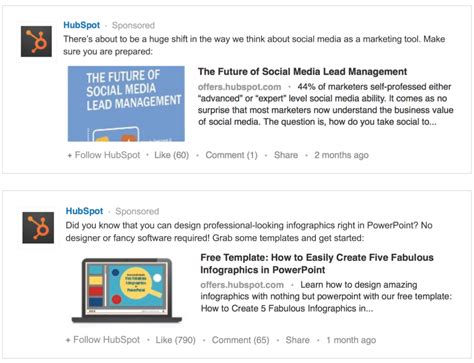
Task: Follow HubSpot from the second post
Action: pos(103,340)
